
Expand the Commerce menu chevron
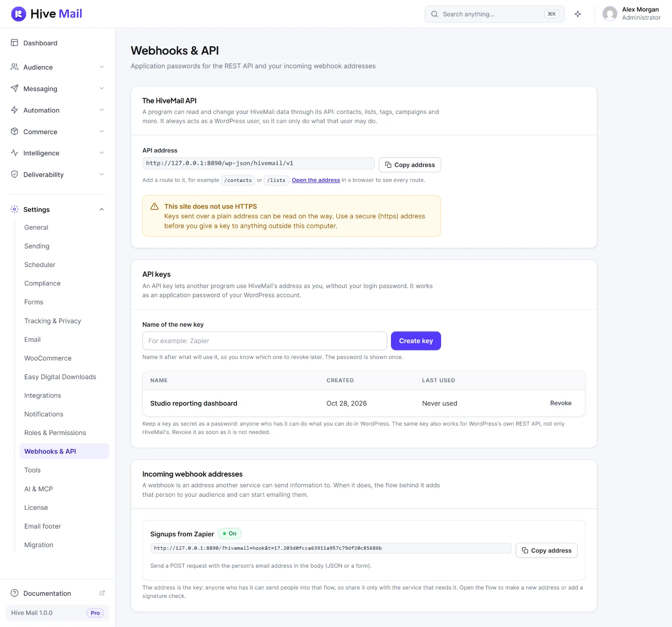coord(102,131)
